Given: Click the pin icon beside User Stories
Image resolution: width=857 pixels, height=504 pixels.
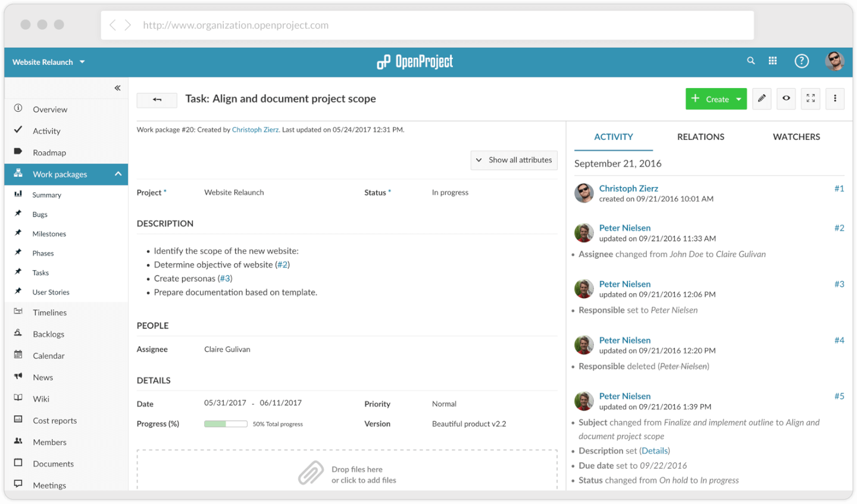Looking at the screenshot, I should pos(18,291).
